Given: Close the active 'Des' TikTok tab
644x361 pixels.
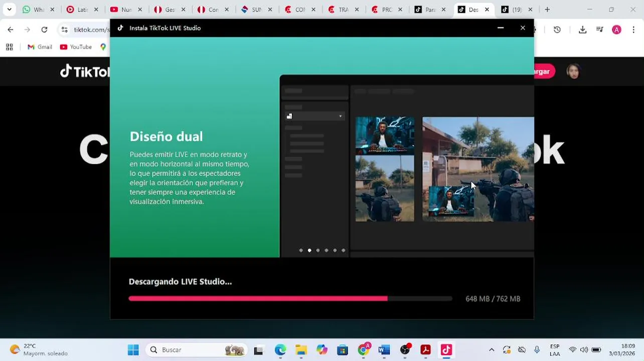Looking at the screenshot, I should [487, 10].
